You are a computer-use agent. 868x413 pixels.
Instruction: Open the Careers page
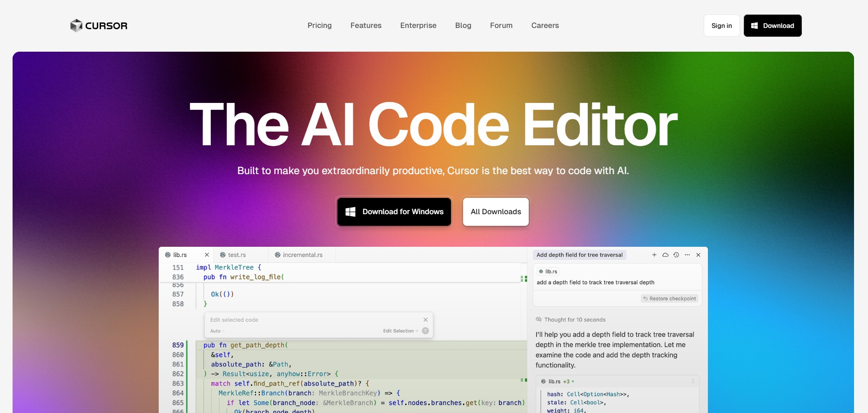(545, 26)
